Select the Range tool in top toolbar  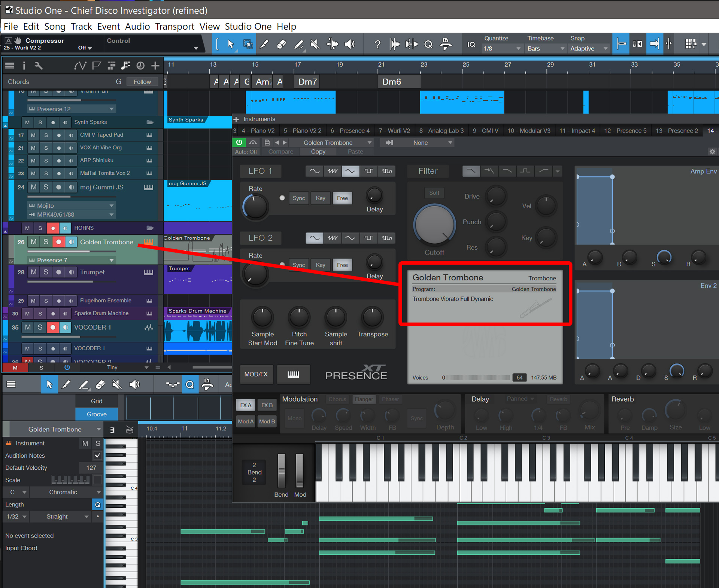coord(248,44)
